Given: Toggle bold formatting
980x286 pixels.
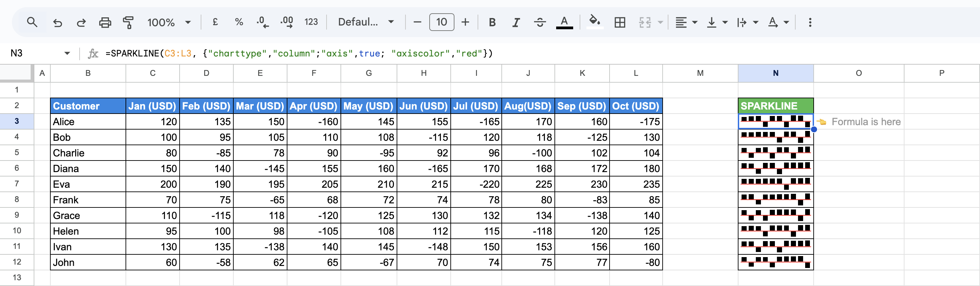Looking at the screenshot, I should tap(492, 22).
